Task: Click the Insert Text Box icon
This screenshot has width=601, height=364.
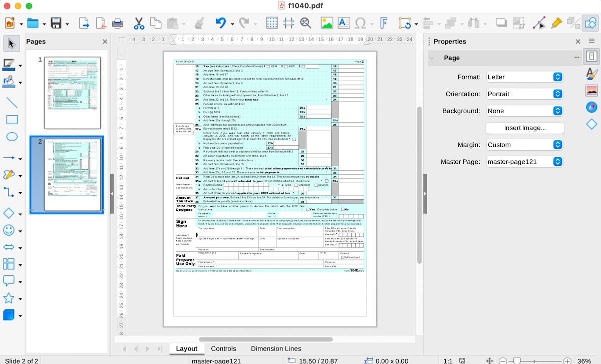Action: [344, 23]
